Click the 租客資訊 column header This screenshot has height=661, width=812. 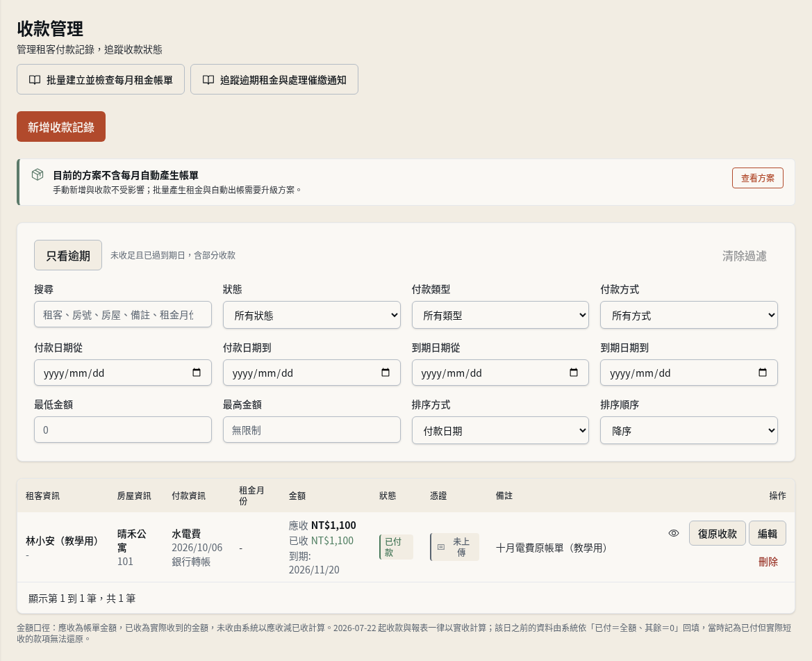[x=42, y=496]
